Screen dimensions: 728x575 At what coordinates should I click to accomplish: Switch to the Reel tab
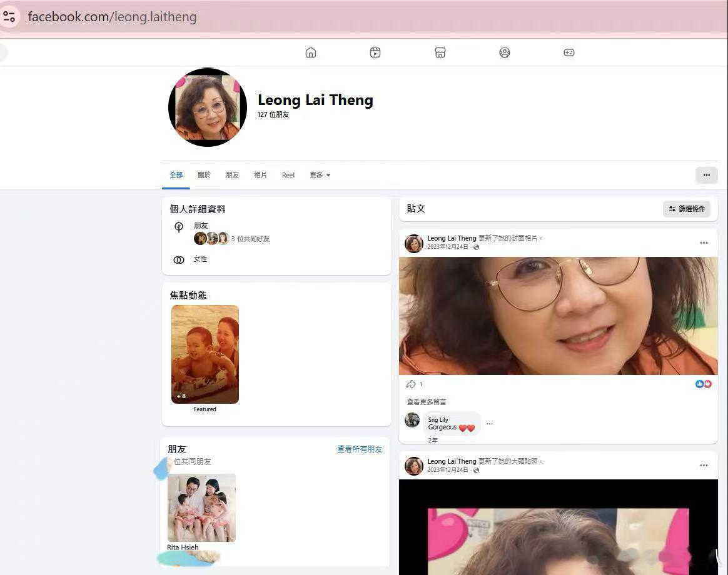[288, 175]
